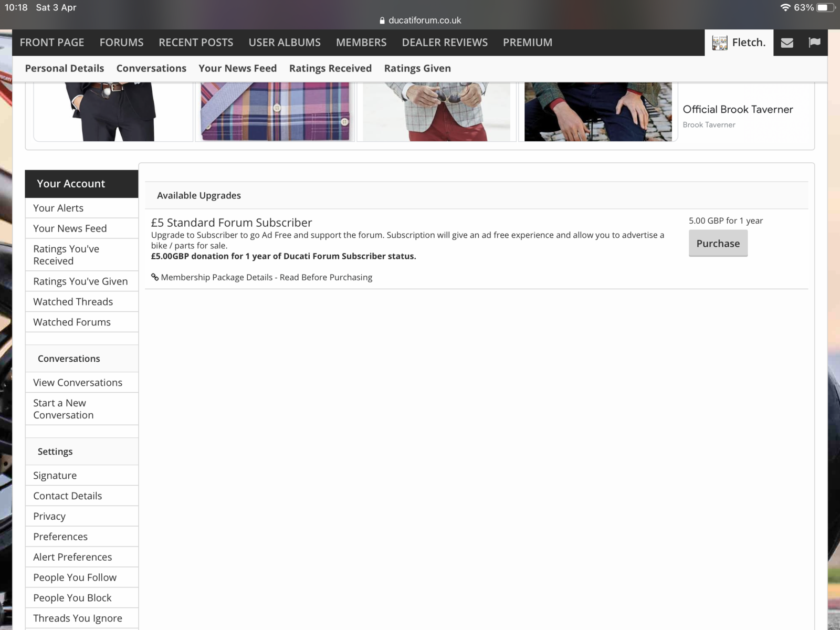Screen dimensions: 840x630
Task: Go to Alert Preferences settings
Action: pos(72,557)
